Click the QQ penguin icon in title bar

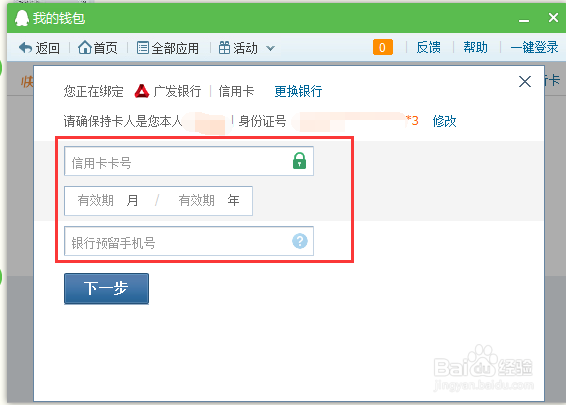pyautogui.click(x=22, y=18)
